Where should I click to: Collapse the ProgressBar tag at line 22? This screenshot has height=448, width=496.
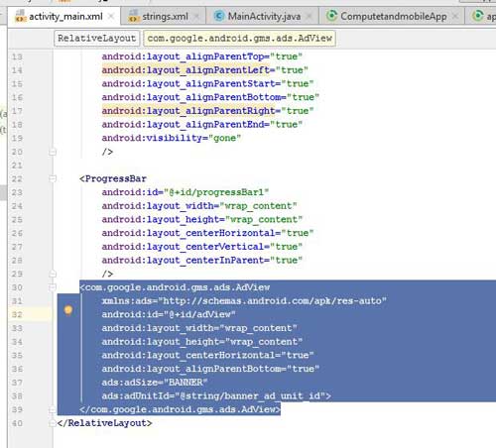tap(53, 178)
